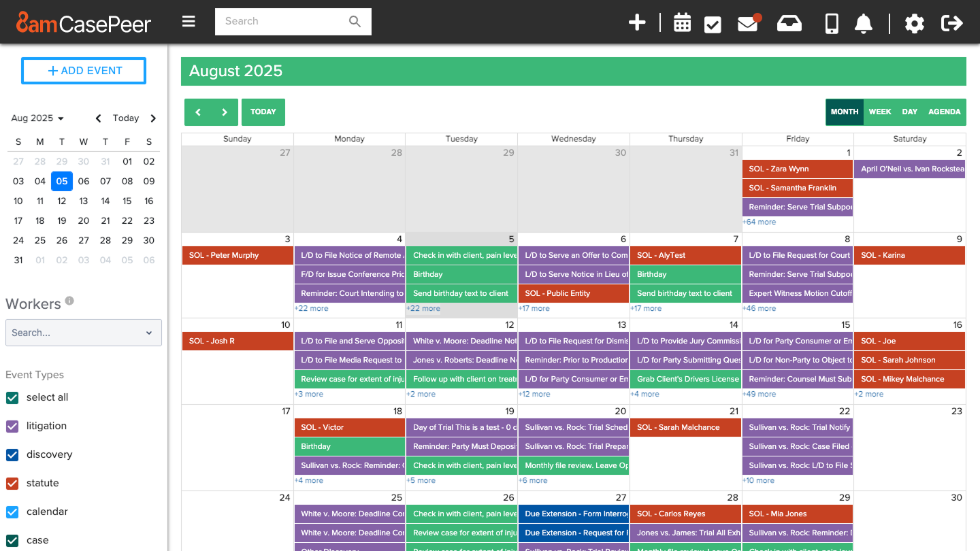This screenshot has height=551, width=980.
Task: Open SOL - Peter Murphy event
Action: click(238, 255)
